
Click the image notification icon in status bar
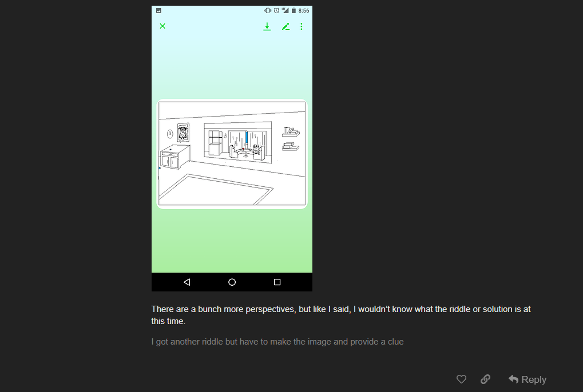point(158,11)
